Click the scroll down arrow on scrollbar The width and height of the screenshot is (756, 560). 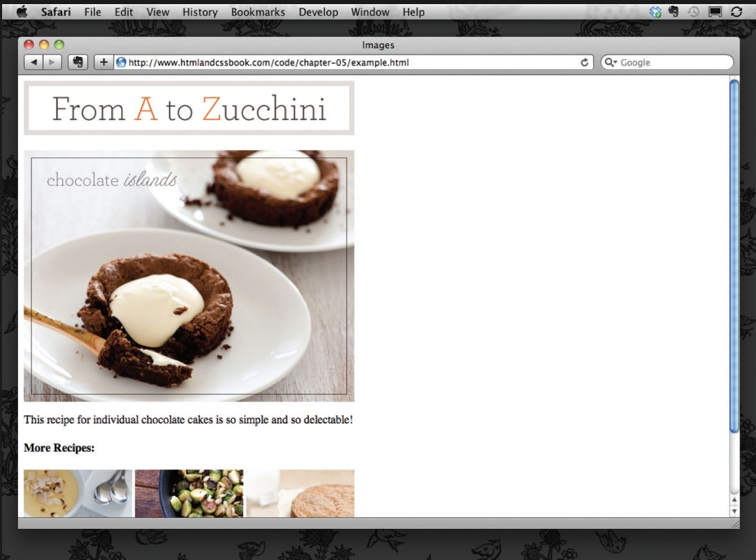pos(734,510)
